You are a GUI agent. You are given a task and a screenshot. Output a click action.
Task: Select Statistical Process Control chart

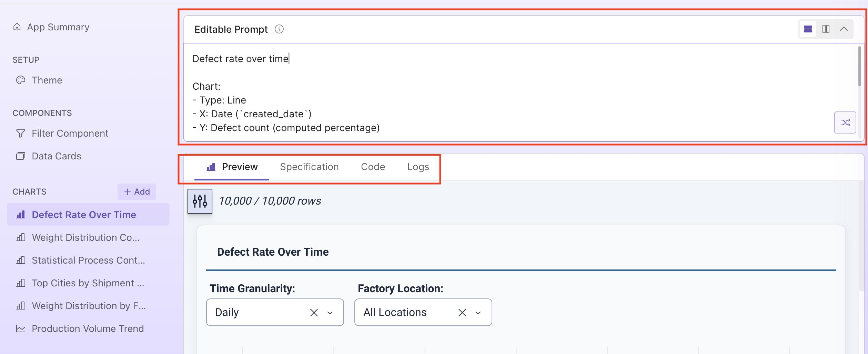point(88,260)
